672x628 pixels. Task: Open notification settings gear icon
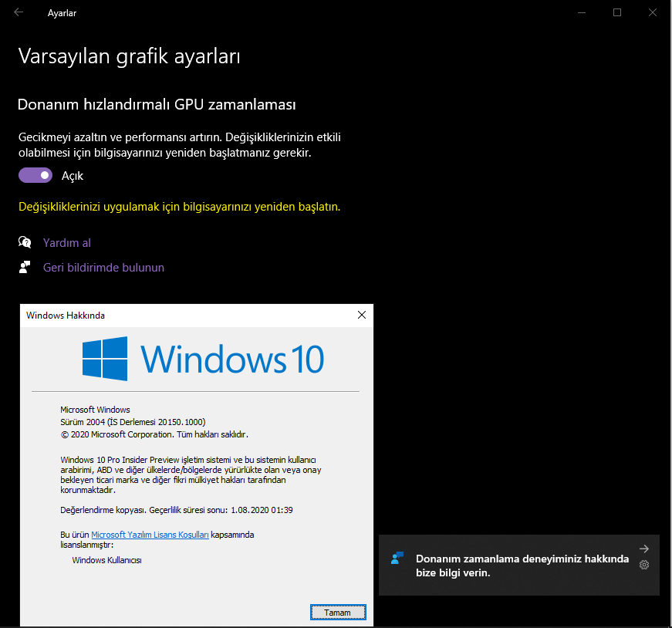click(x=644, y=565)
